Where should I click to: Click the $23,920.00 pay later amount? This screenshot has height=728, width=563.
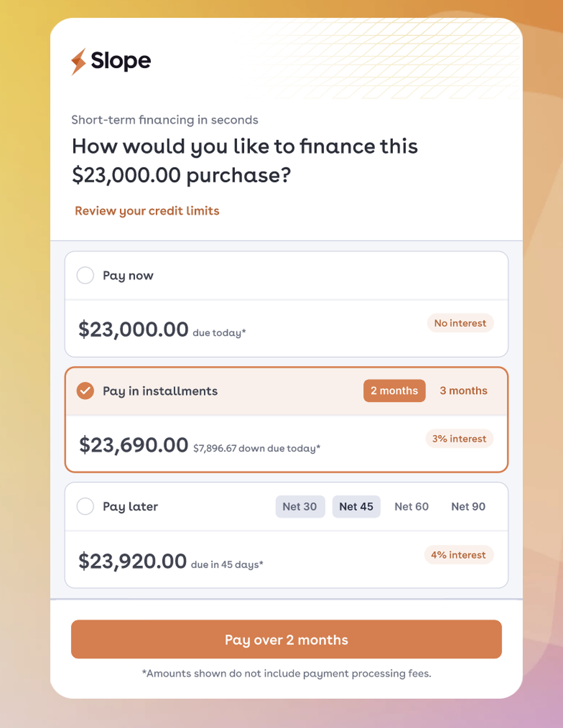(132, 561)
